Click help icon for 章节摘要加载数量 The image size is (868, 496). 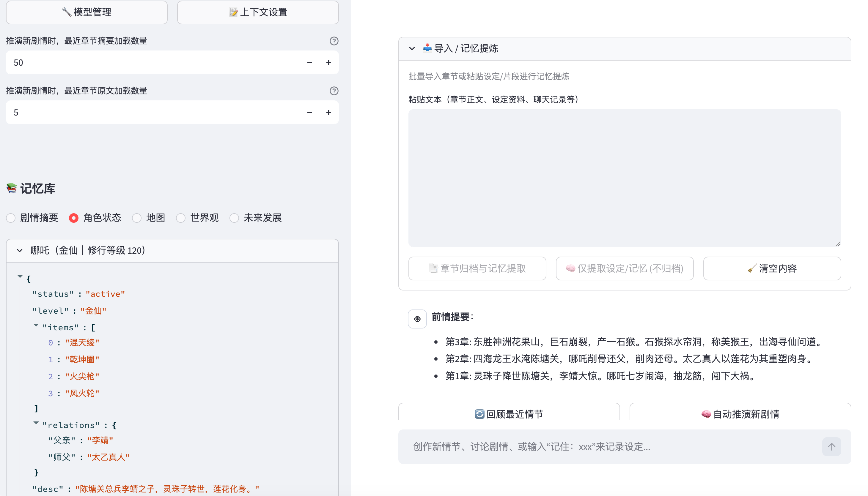click(x=334, y=41)
